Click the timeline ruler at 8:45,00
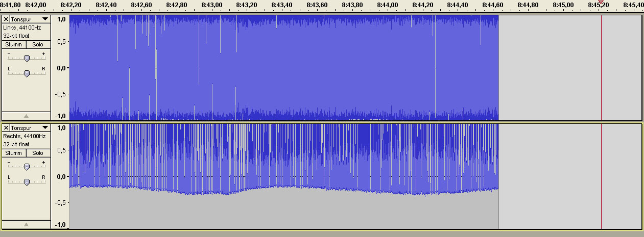This screenshot has width=644, height=237. (564, 5)
